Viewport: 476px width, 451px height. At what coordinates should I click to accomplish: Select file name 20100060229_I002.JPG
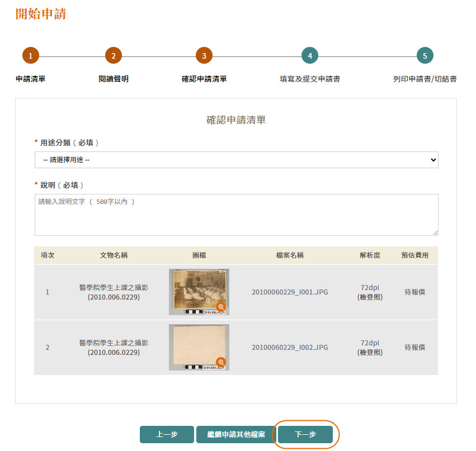tap(290, 347)
